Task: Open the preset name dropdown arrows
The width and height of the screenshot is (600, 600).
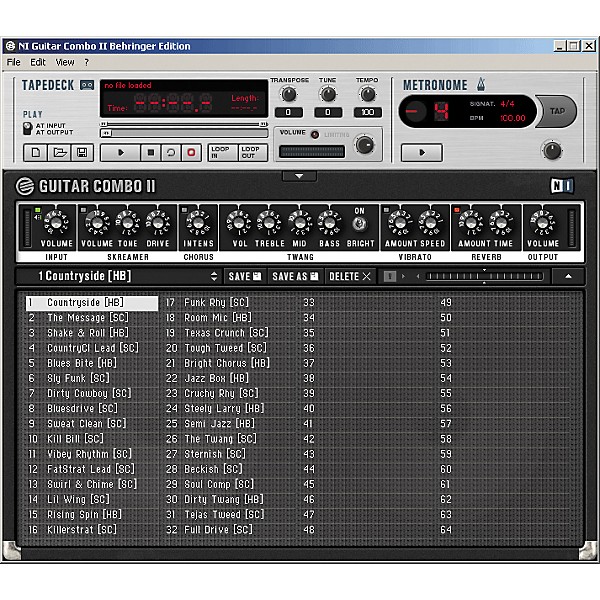Action: tap(213, 276)
